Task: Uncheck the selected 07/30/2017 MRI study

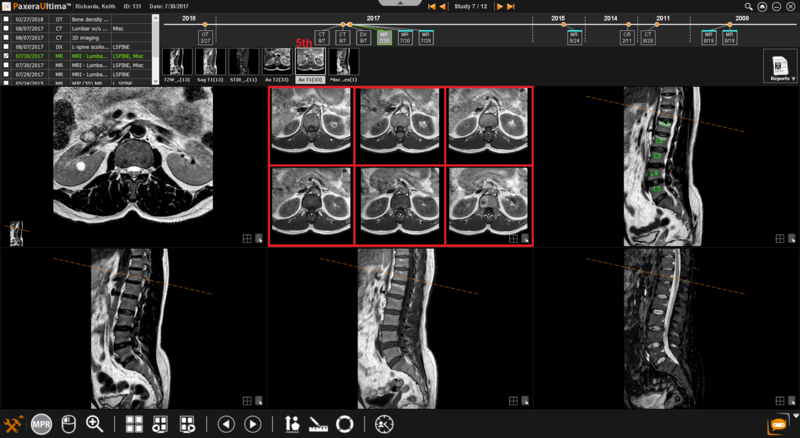Action: point(7,56)
